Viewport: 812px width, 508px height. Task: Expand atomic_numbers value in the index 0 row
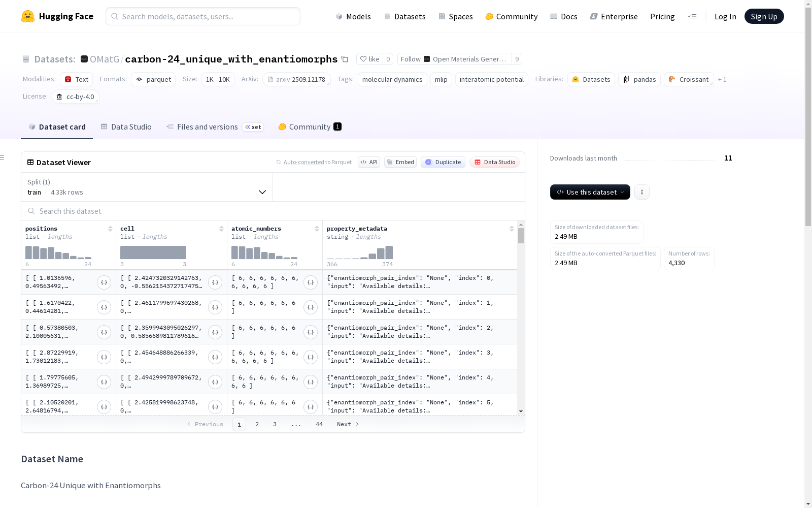click(x=311, y=282)
